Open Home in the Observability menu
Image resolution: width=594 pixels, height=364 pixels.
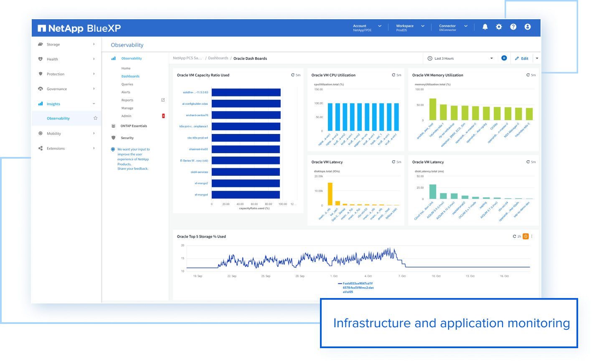pyautogui.click(x=126, y=68)
